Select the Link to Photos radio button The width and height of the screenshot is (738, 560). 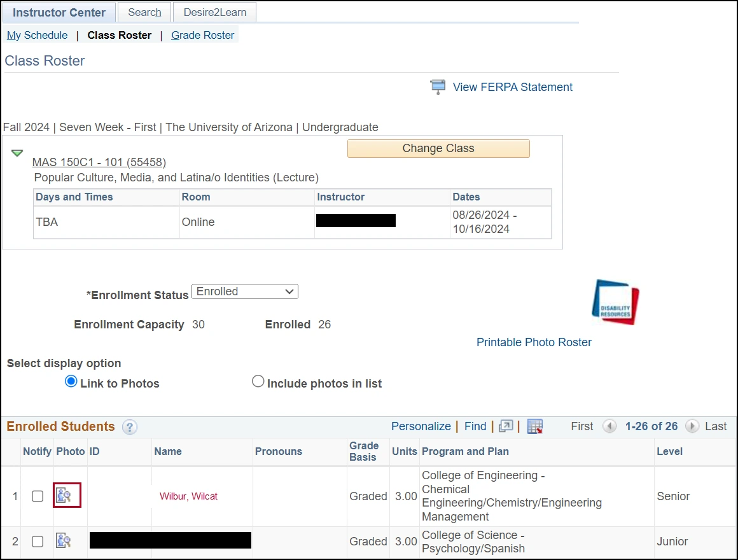coord(71,382)
